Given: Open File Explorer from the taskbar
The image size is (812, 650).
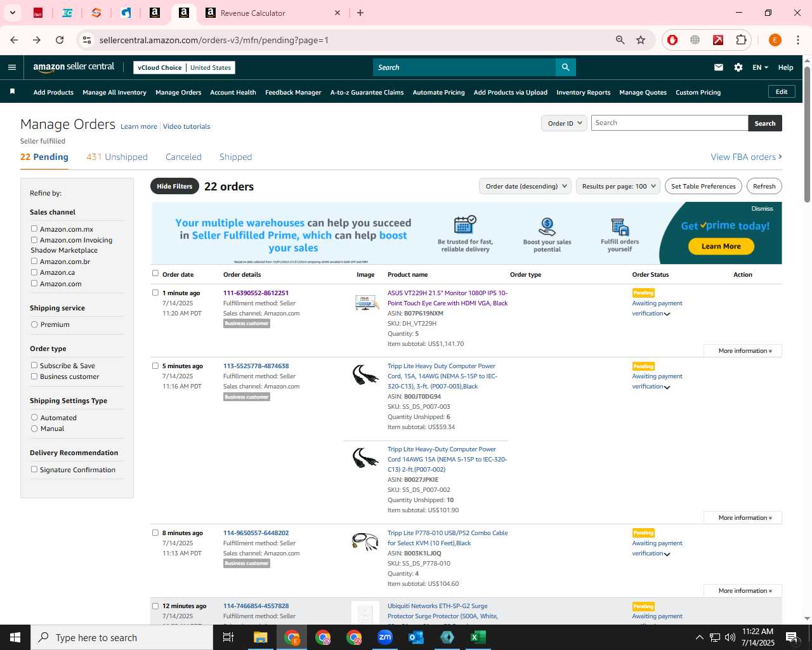Looking at the screenshot, I should point(261,637).
